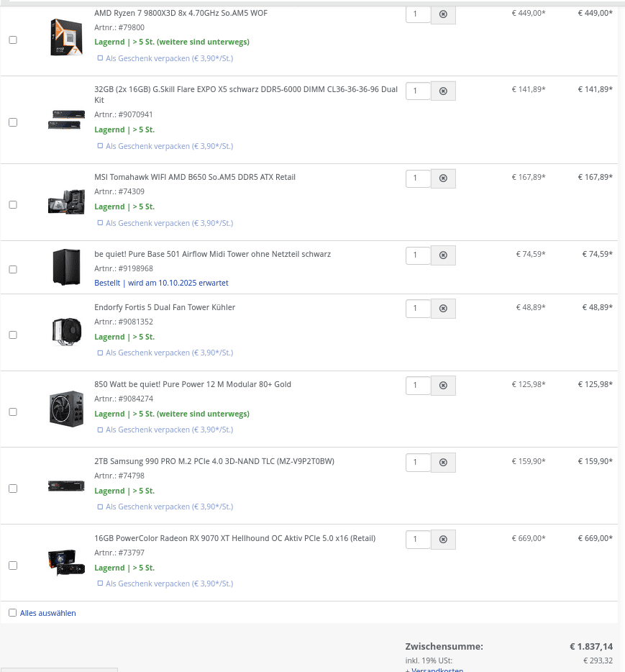This screenshot has height=672, width=625.
Task: Click the PowerColor Radeon graphics card thumbnail
Action: [x=66, y=563]
